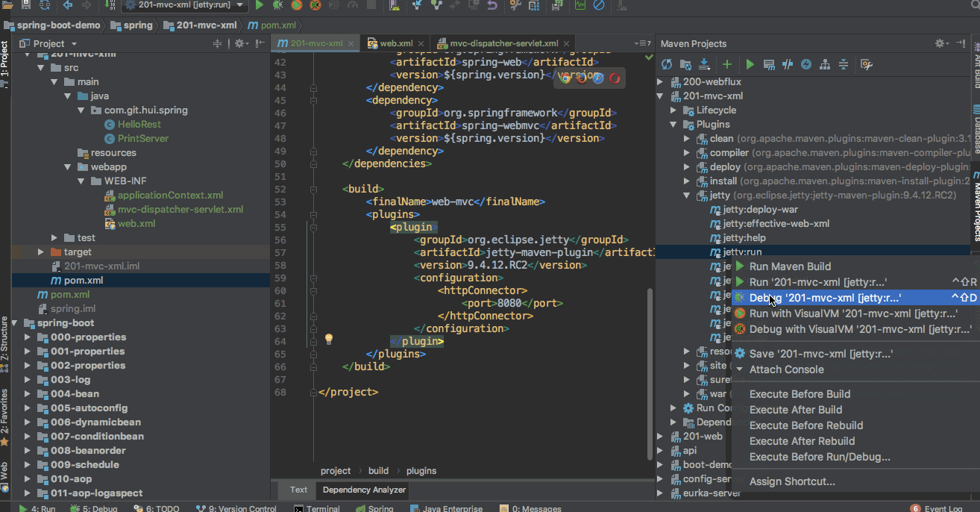Click the yellow lightbulb intention icon in editor
The image size is (980, 512).
[x=328, y=339]
